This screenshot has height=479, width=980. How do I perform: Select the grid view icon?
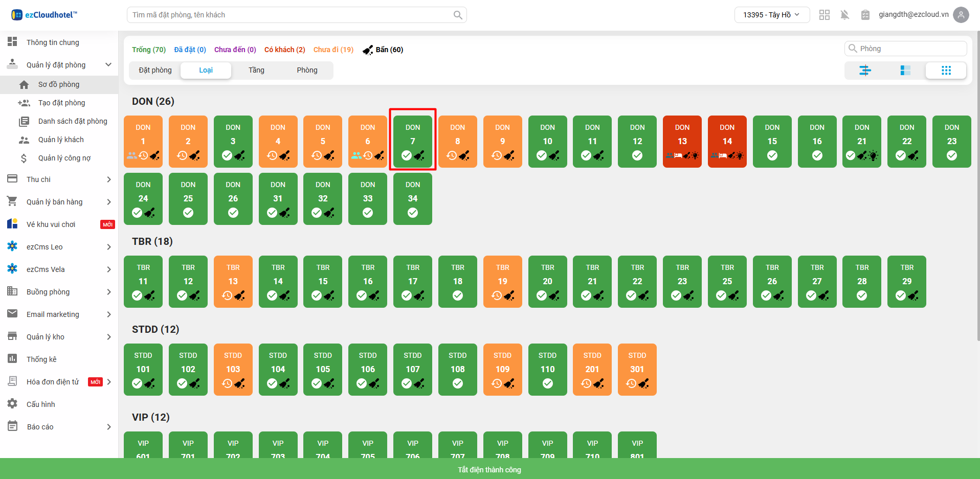(x=946, y=71)
